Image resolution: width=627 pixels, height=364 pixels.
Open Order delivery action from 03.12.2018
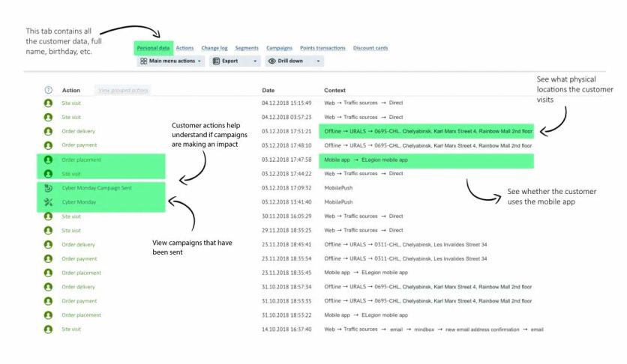tap(78, 131)
